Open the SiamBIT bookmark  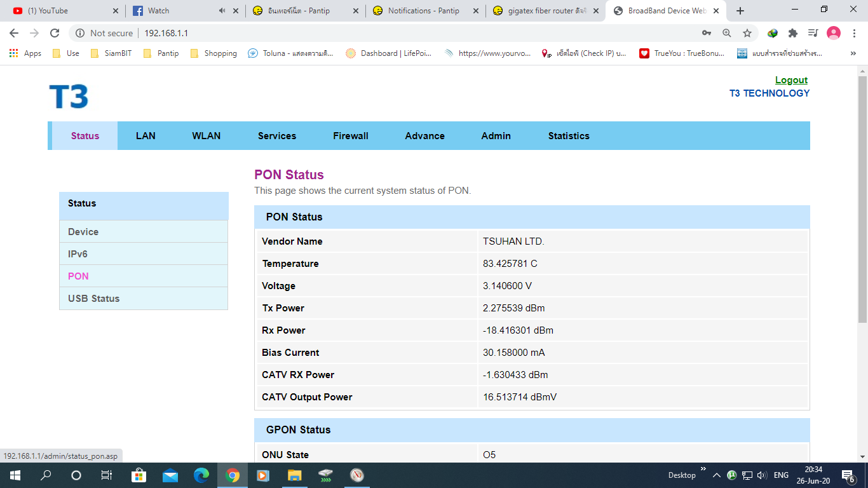pos(111,53)
